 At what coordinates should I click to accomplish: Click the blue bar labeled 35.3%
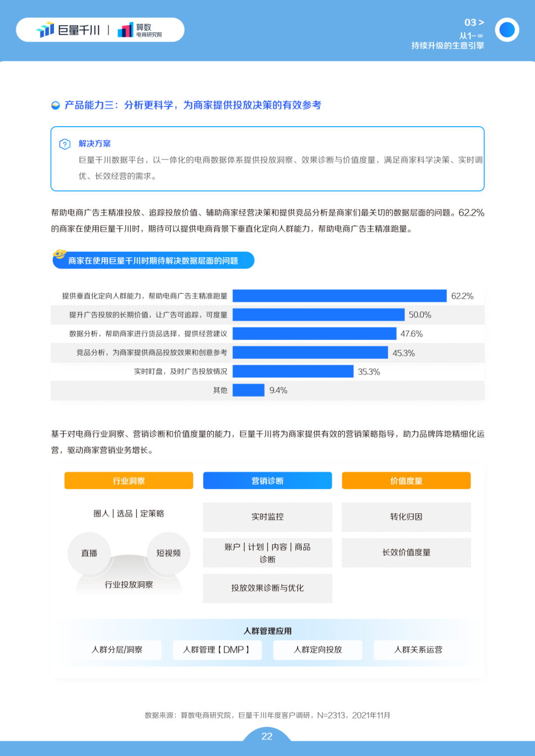pyautogui.click(x=293, y=371)
